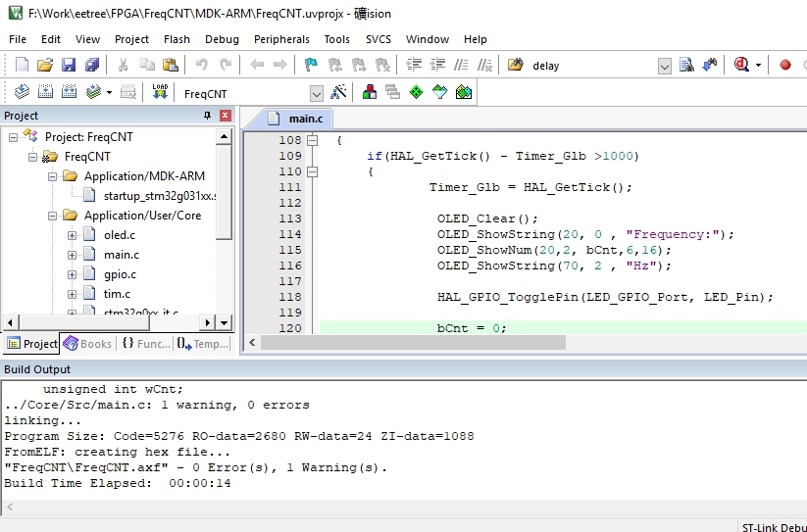
Task: Collapse code fold at line 110
Action: coord(313,171)
